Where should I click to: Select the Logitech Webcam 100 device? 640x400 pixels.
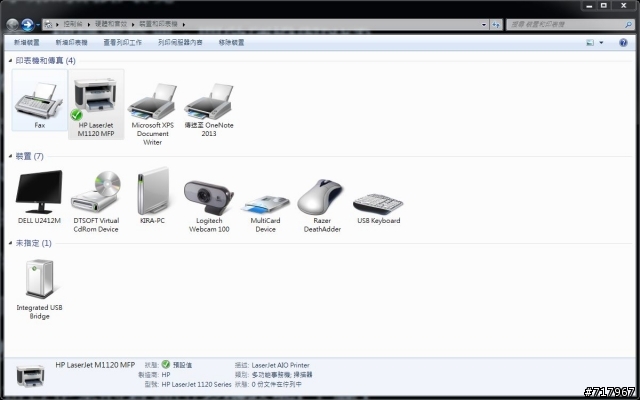click(209, 206)
